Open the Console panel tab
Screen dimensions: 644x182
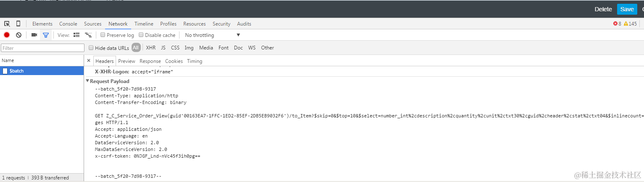point(68,24)
